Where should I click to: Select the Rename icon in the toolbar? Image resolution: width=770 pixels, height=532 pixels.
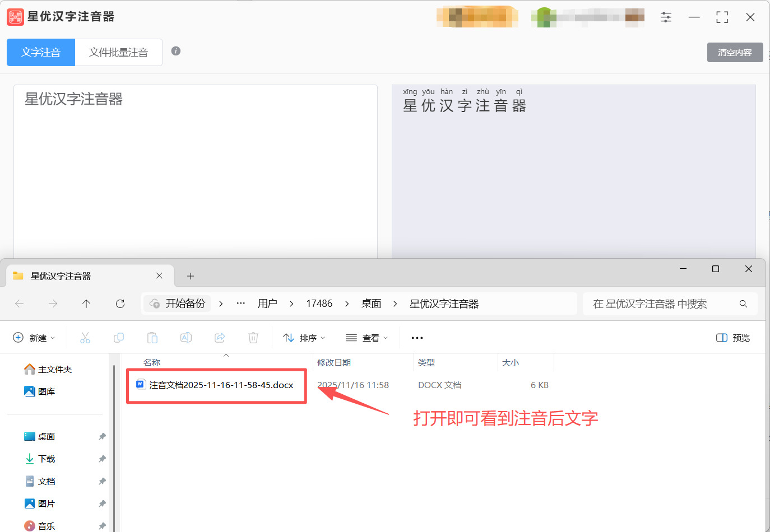tap(185, 338)
